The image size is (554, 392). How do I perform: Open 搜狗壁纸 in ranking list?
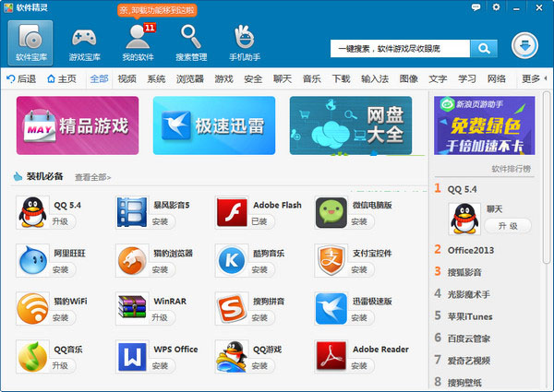click(464, 382)
